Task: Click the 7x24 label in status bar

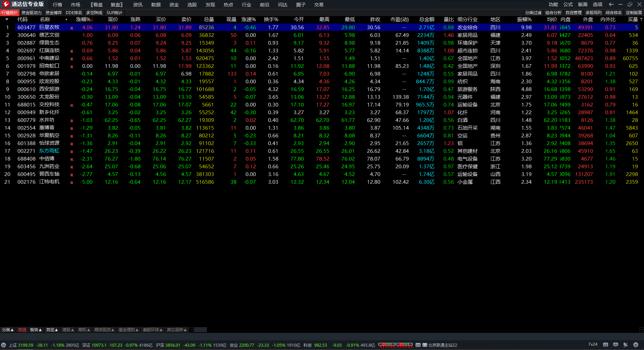Action: (593, 344)
